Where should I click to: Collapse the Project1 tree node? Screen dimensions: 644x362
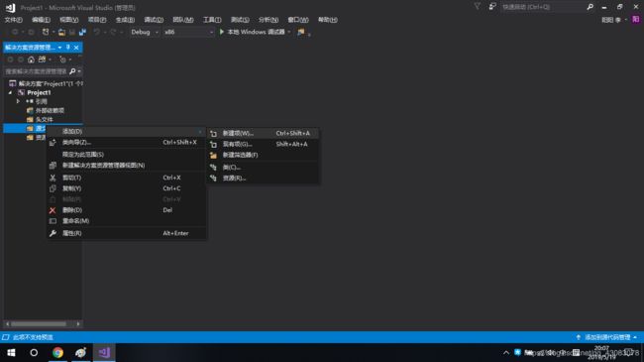[10, 92]
